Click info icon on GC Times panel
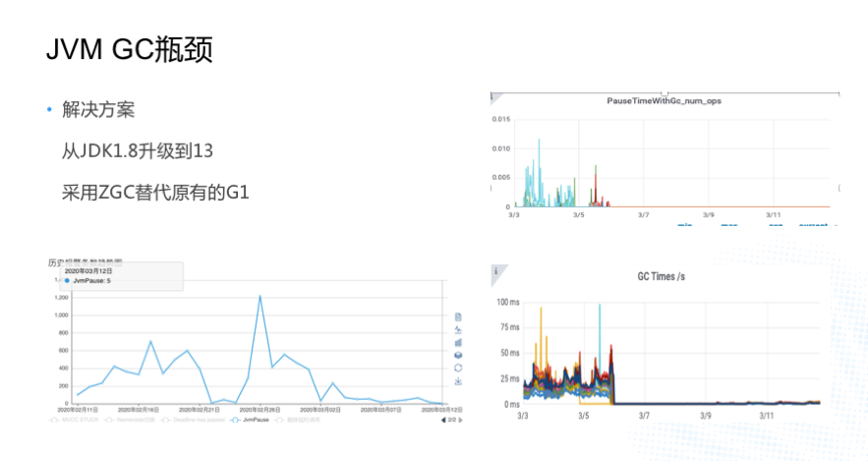Screen dimensions: 868x461 click(495, 270)
